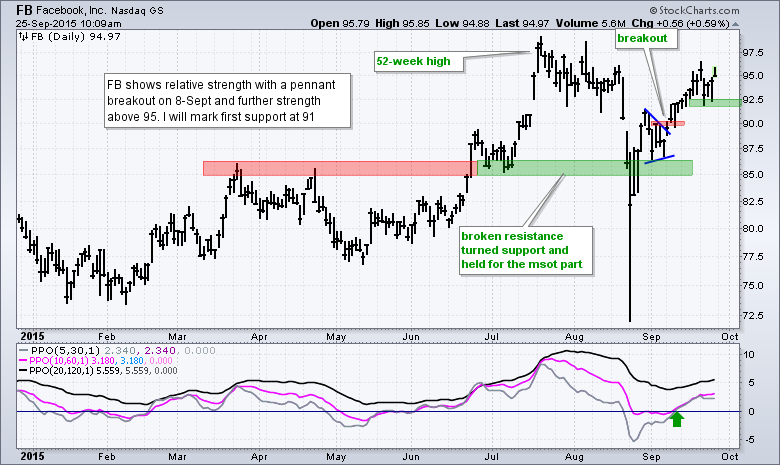Viewport: 780px width, 465px height.
Task: Click the '52-week high' annotation label
Action: (419, 62)
